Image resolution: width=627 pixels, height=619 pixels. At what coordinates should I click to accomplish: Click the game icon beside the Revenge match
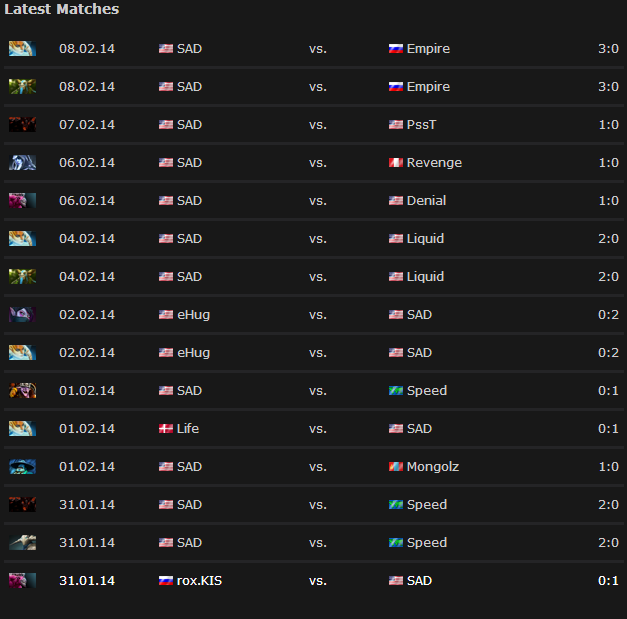pyautogui.click(x=22, y=163)
